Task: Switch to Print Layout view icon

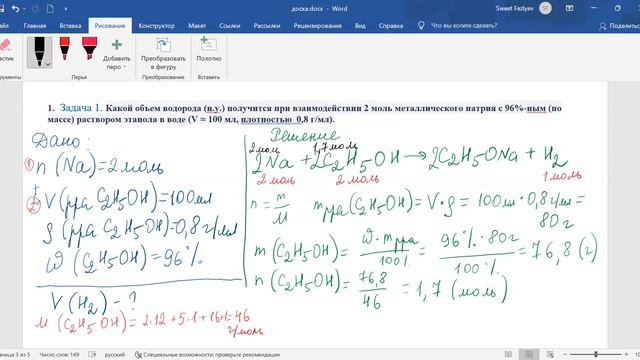Action: 529,354
